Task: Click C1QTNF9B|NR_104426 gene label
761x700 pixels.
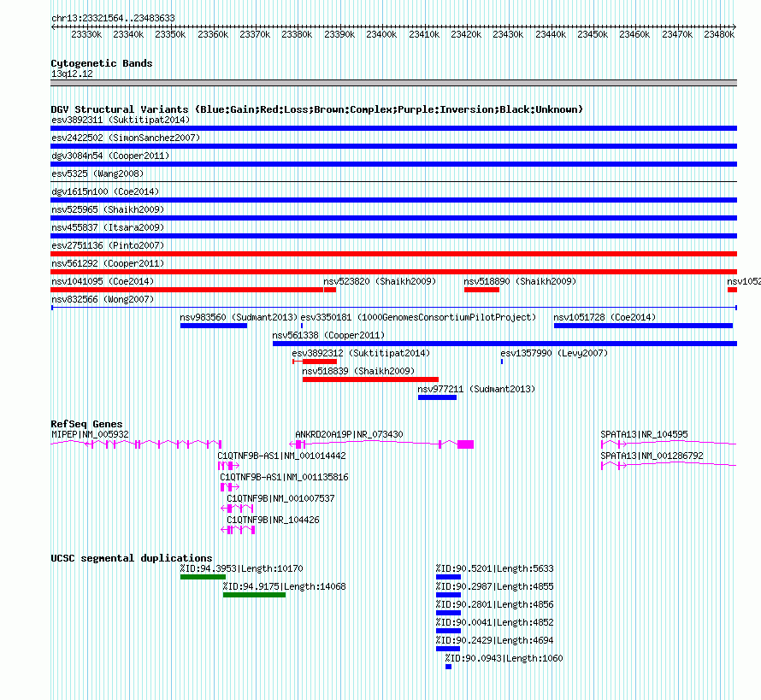Action: 273,520
